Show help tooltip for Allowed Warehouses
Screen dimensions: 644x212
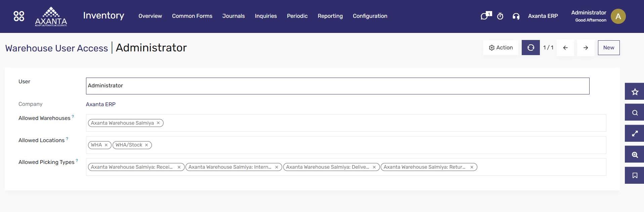pyautogui.click(x=73, y=117)
